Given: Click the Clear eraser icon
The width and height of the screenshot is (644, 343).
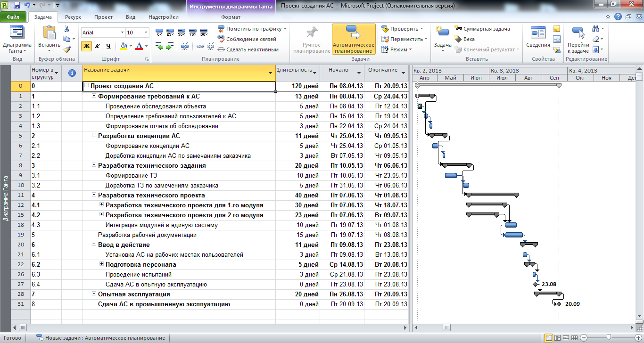Looking at the screenshot, I should 596,39.
